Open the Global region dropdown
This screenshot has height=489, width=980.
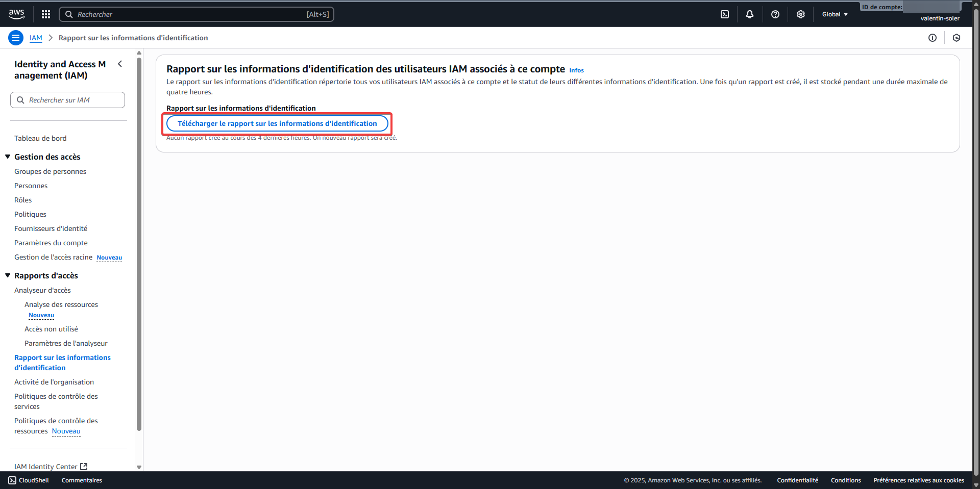pyautogui.click(x=835, y=14)
